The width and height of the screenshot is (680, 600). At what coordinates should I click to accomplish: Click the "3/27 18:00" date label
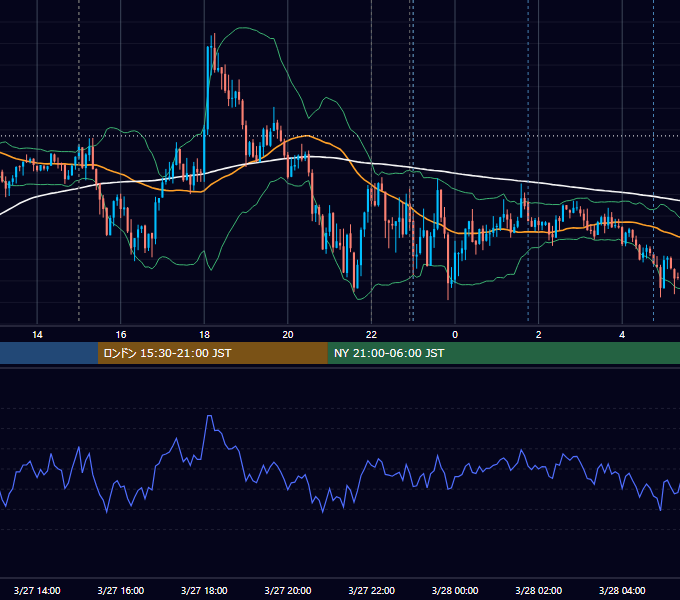coord(204,590)
